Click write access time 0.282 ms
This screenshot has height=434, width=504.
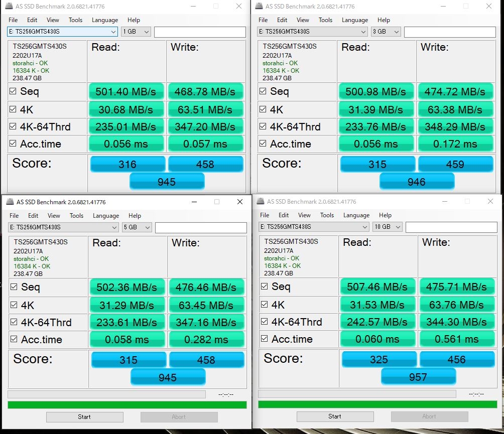coord(206,339)
